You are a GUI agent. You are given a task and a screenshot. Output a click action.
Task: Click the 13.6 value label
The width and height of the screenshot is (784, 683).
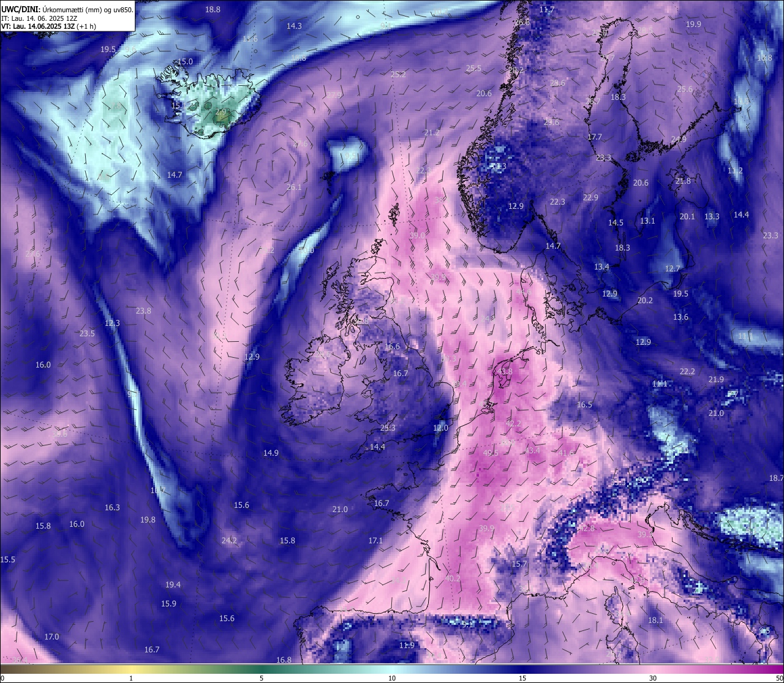680,317
